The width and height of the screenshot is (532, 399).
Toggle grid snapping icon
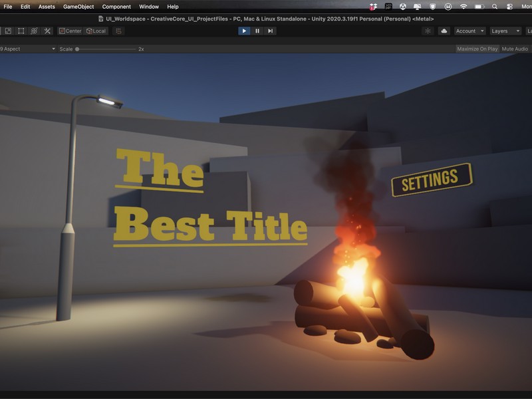click(x=118, y=31)
